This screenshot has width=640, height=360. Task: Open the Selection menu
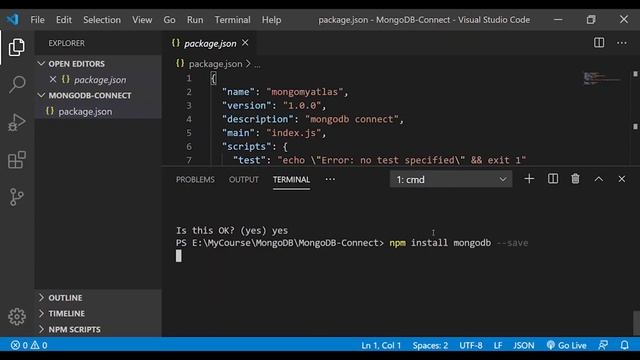102,20
